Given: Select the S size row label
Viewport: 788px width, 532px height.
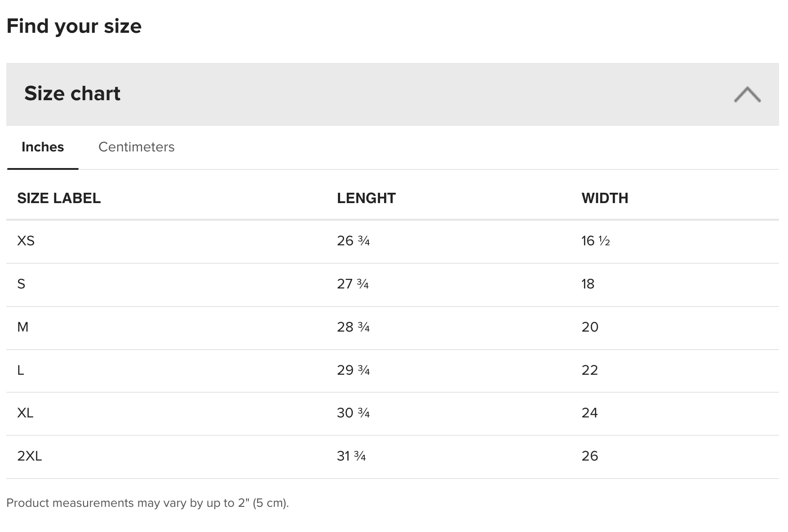Looking at the screenshot, I should pos(21,284).
